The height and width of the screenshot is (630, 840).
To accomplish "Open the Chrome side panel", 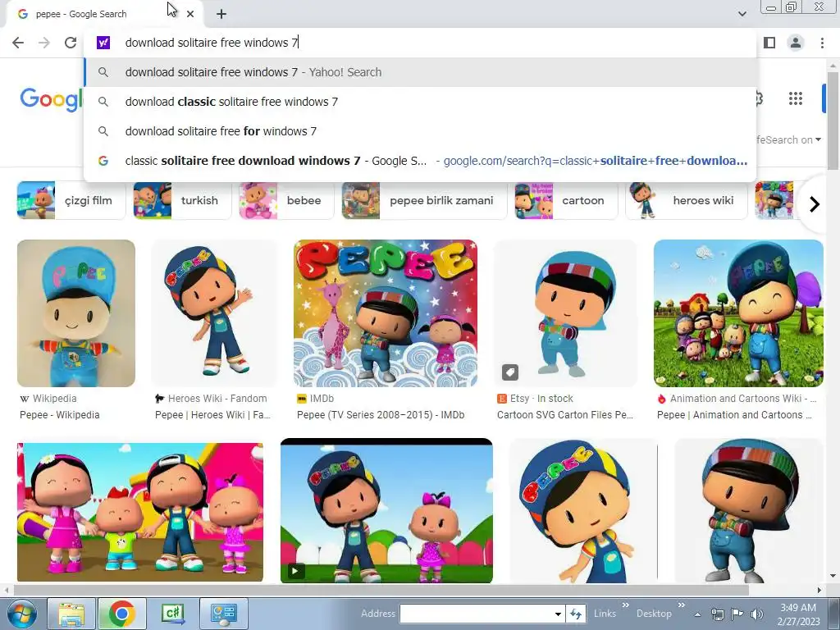I will (x=769, y=43).
